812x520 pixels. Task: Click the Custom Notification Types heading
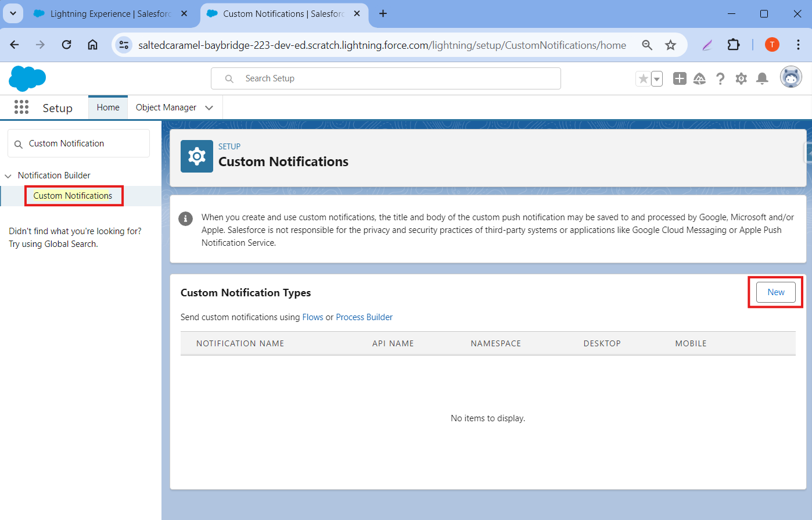[x=246, y=293]
